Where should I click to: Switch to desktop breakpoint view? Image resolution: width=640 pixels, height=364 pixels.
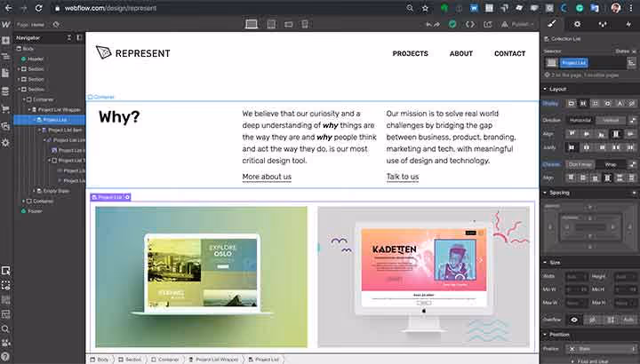click(252, 25)
